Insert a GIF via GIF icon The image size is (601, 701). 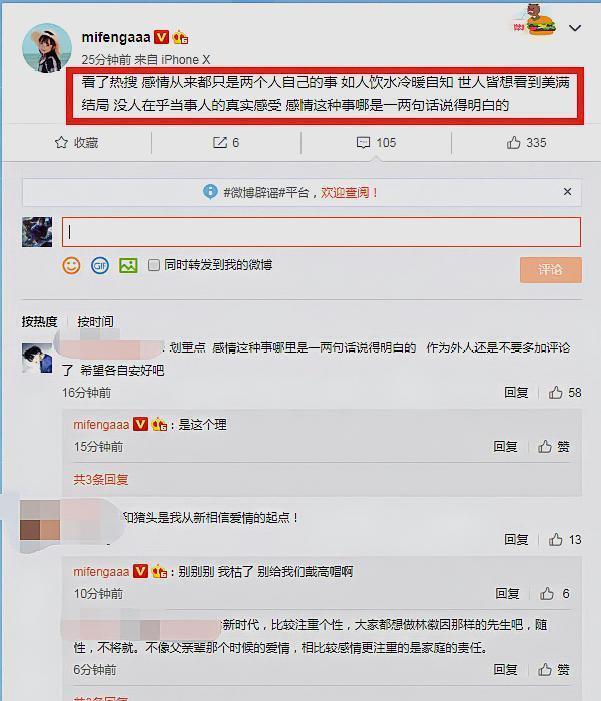pyautogui.click(x=100, y=266)
